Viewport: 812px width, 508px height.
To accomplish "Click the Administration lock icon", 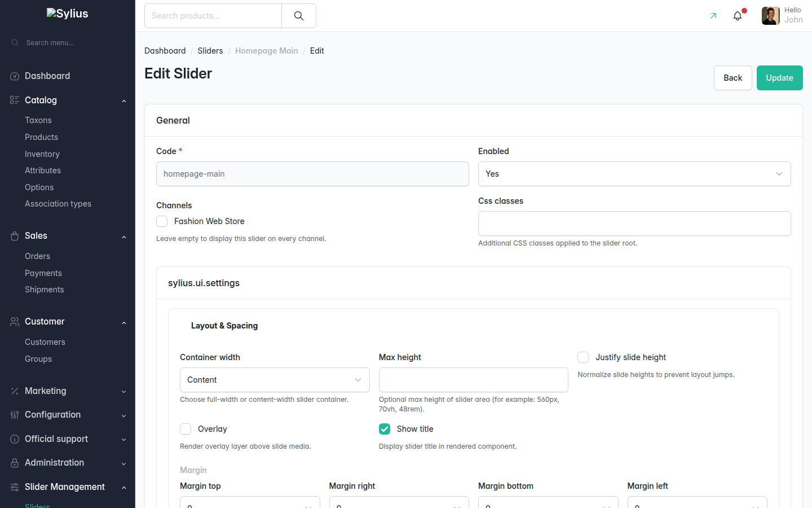I will point(15,463).
